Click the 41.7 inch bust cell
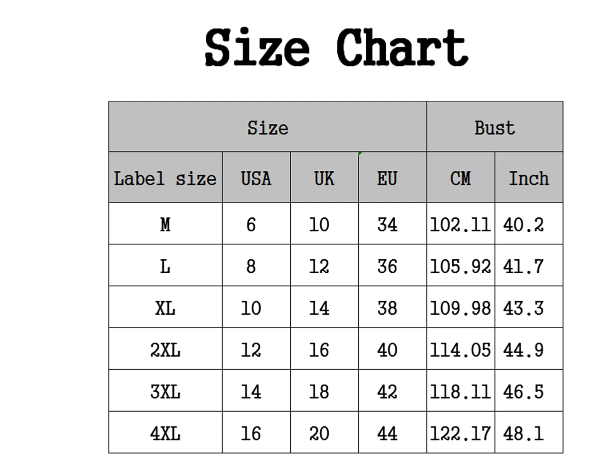 click(529, 266)
